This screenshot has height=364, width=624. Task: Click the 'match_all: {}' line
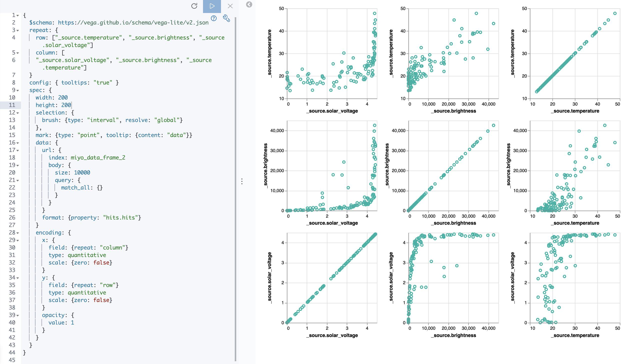point(82,187)
